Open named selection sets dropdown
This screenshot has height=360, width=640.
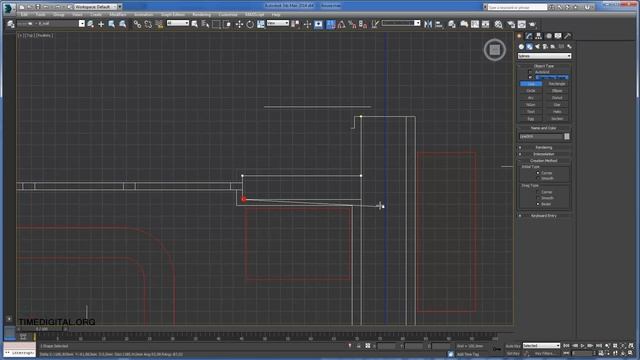[400, 23]
